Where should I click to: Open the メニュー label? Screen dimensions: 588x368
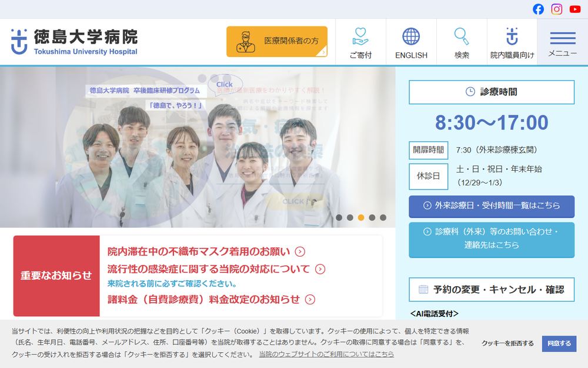click(563, 54)
